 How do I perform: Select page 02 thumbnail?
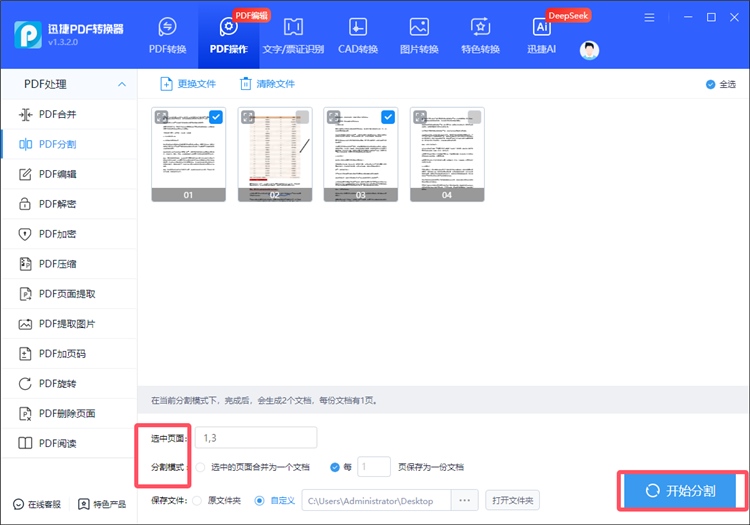[275, 154]
